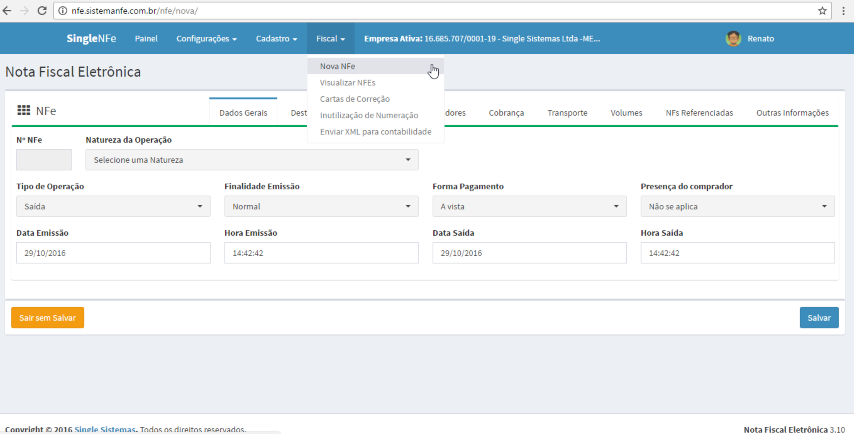The width and height of the screenshot is (854, 434).
Task: Click the Data Emissão date field
Action: tap(113, 253)
